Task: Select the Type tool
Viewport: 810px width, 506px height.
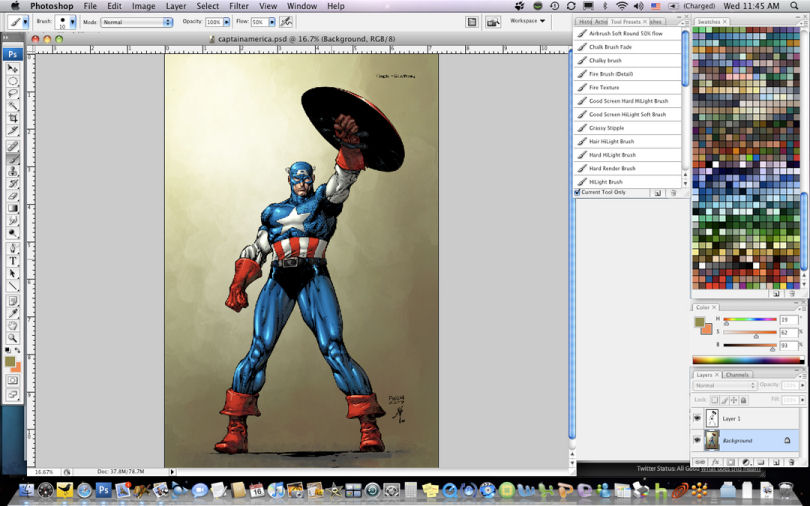Action: pos(13,261)
